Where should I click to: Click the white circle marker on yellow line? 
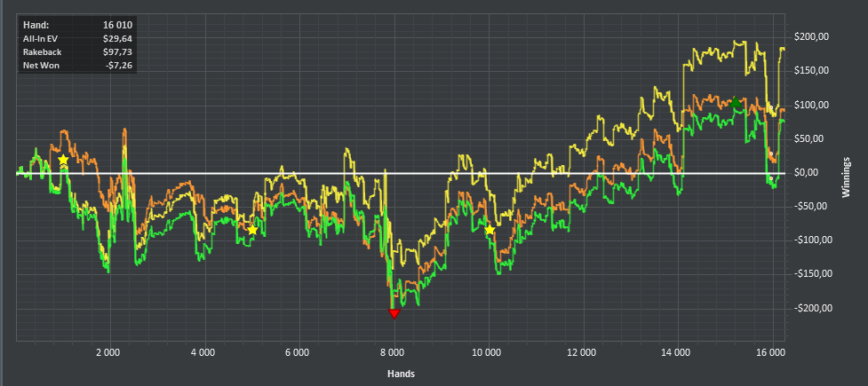770,107
